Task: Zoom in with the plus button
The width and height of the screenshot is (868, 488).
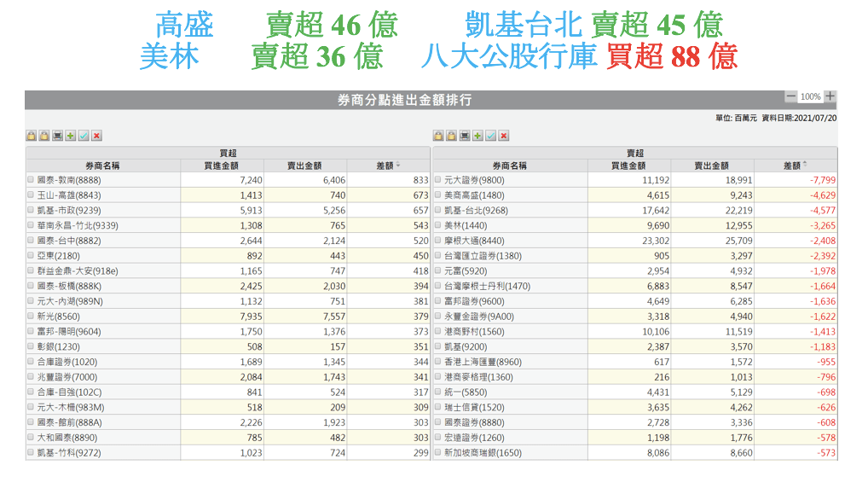Action: [x=830, y=96]
